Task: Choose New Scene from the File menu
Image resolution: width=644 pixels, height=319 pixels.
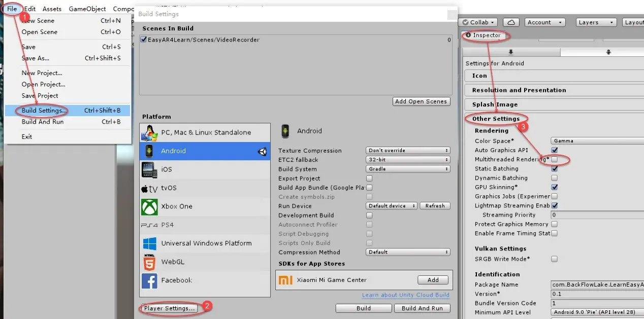Action: pos(68,21)
